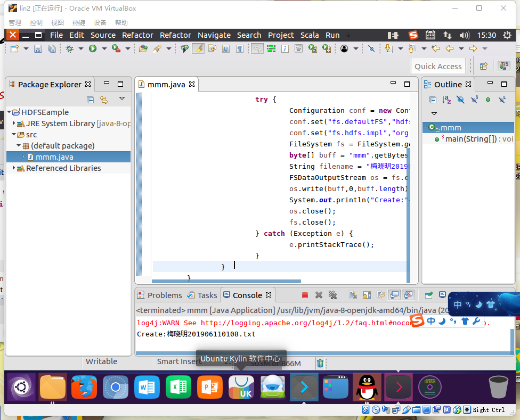Expand the Referenced Libraries node
This screenshot has width=520, height=420.
[14, 168]
